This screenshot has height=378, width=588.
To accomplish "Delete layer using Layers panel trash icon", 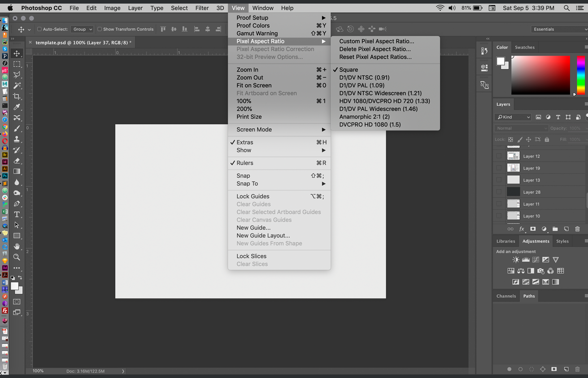I will (578, 229).
